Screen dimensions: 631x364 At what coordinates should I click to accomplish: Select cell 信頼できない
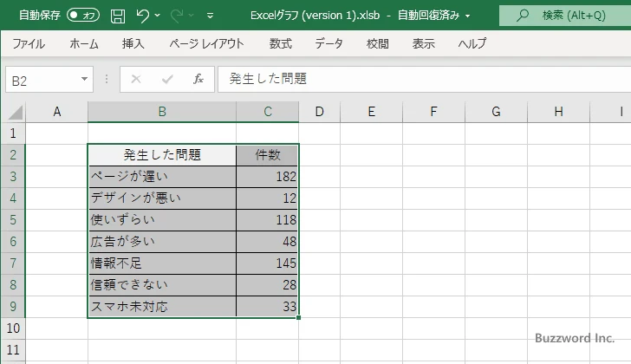(162, 285)
